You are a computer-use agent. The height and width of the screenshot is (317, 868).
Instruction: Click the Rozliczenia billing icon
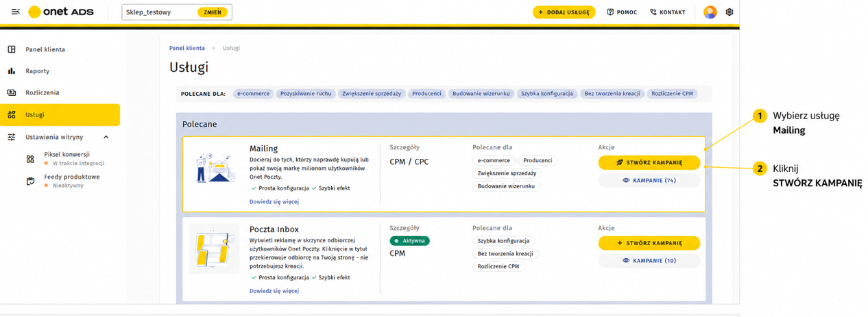(12, 92)
